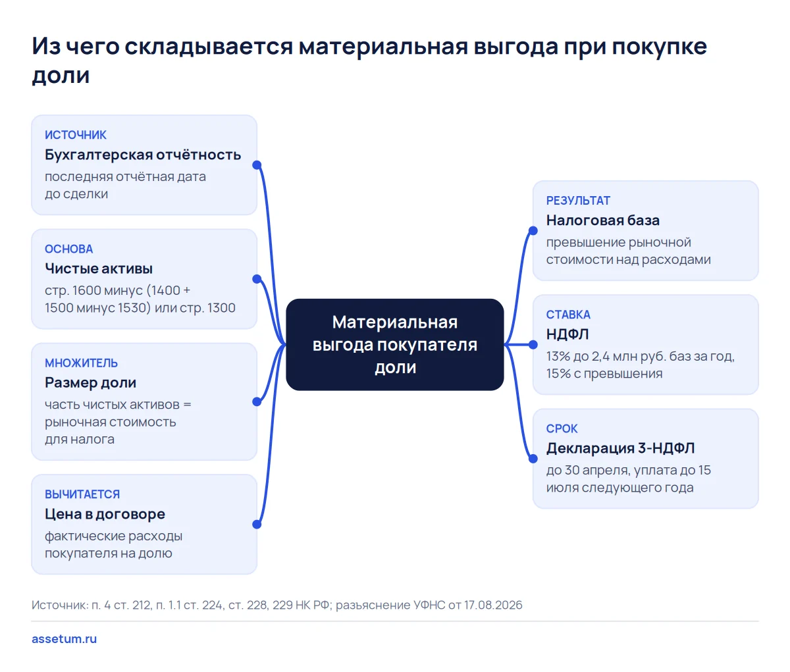Click the connector dot on 'Размер доли' card
Screen dimensions: 790x672
[x=257, y=401]
